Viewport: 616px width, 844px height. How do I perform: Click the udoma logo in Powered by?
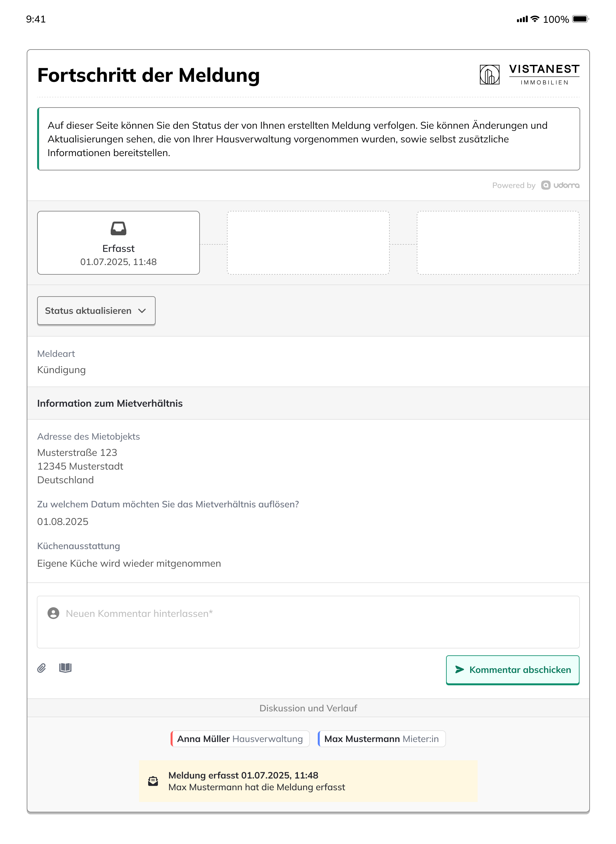coord(560,185)
